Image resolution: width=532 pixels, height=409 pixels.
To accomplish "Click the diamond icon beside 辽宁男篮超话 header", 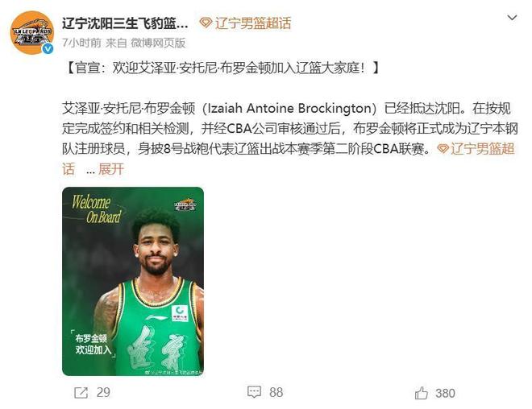I will 206,23.
